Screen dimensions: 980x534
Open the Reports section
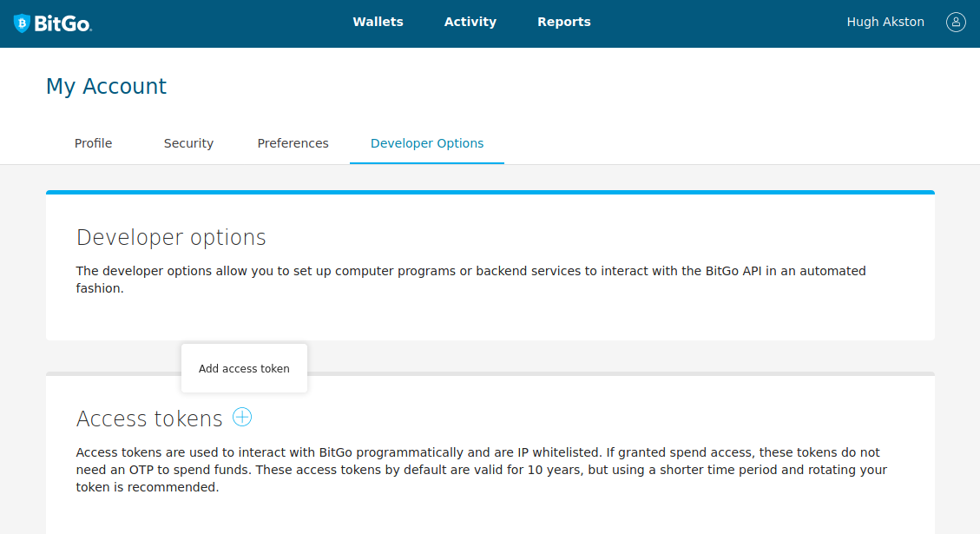(x=563, y=22)
